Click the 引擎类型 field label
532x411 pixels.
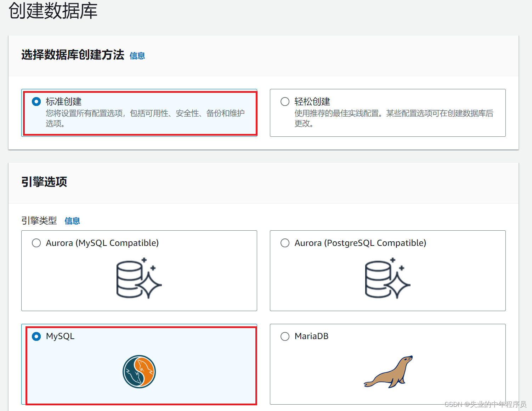(39, 221)
